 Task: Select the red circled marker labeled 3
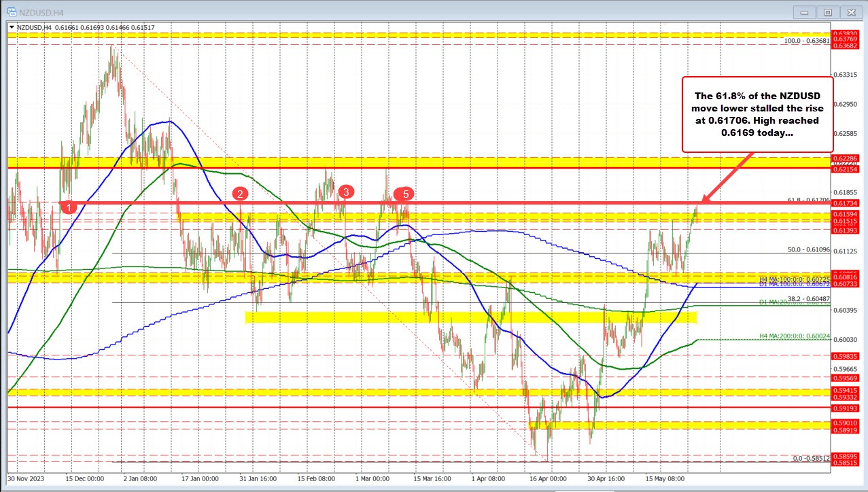pos(346,192)
